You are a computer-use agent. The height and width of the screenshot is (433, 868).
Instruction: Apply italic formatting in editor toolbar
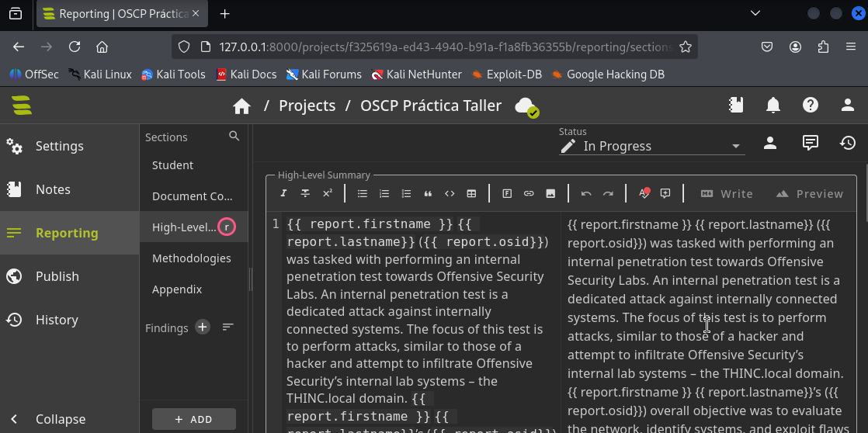[283, 193]
